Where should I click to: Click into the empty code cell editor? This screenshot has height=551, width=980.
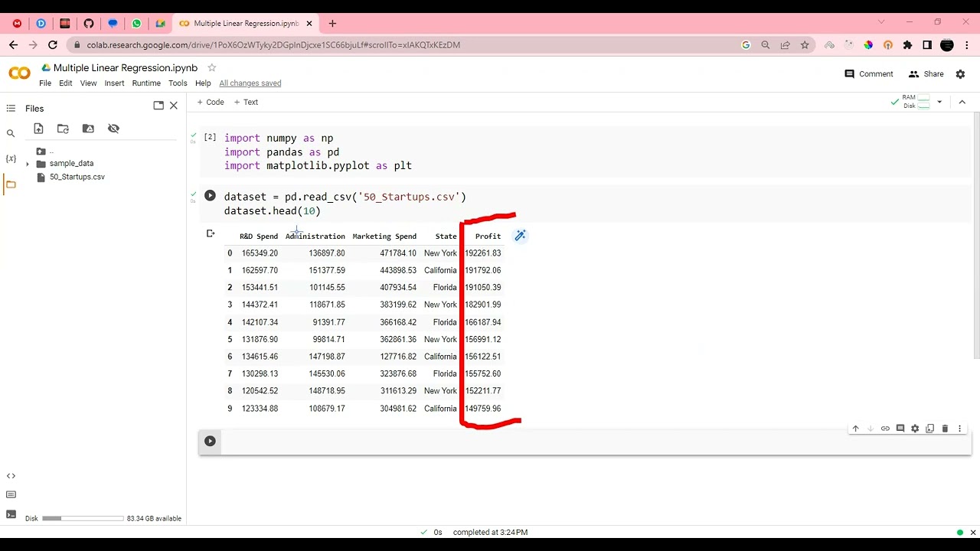click(x=595, y=442)
